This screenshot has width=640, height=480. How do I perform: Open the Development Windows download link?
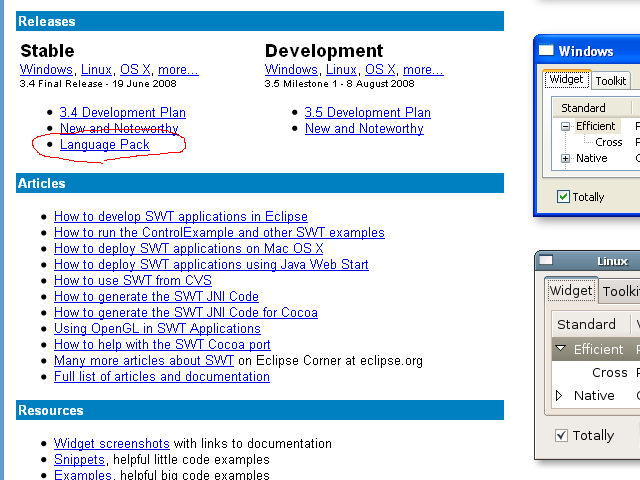(x=291, y=70)
